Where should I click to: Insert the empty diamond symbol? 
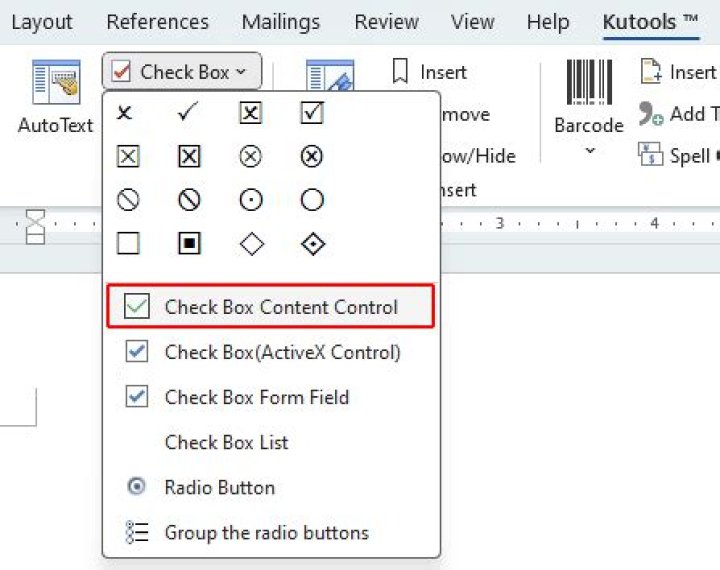[251, 243]
